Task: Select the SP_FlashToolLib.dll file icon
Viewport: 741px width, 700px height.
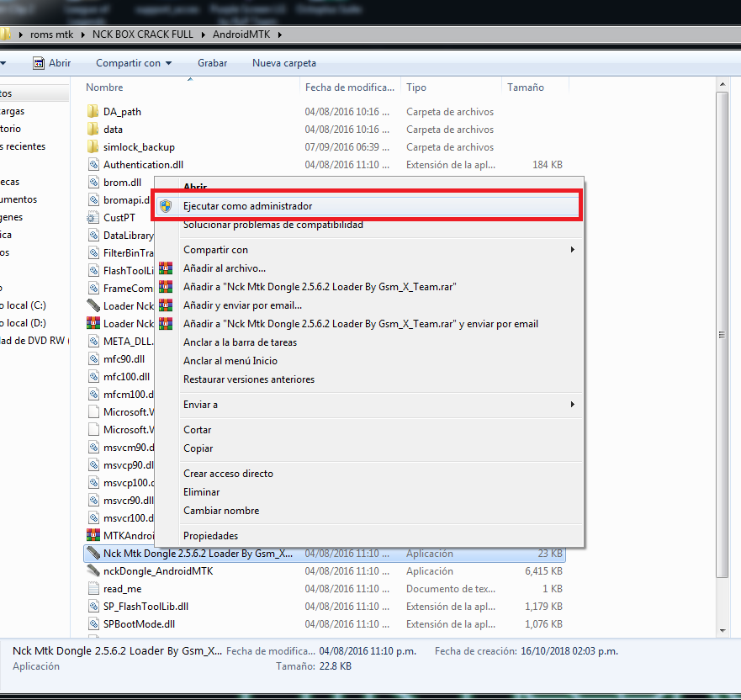Action: click(x=93, y=606)
